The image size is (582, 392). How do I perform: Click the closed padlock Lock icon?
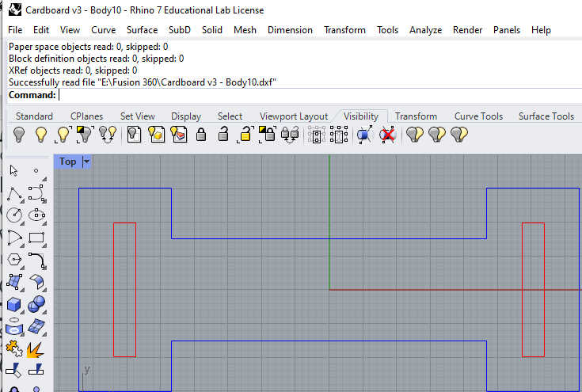[x=201, y=135]
